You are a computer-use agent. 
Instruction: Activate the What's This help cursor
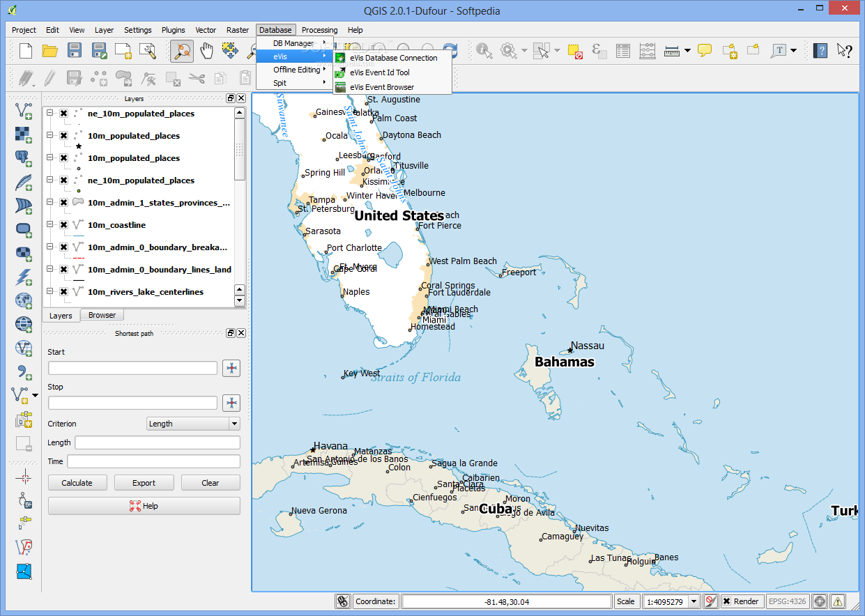click(x=845, y=50)
